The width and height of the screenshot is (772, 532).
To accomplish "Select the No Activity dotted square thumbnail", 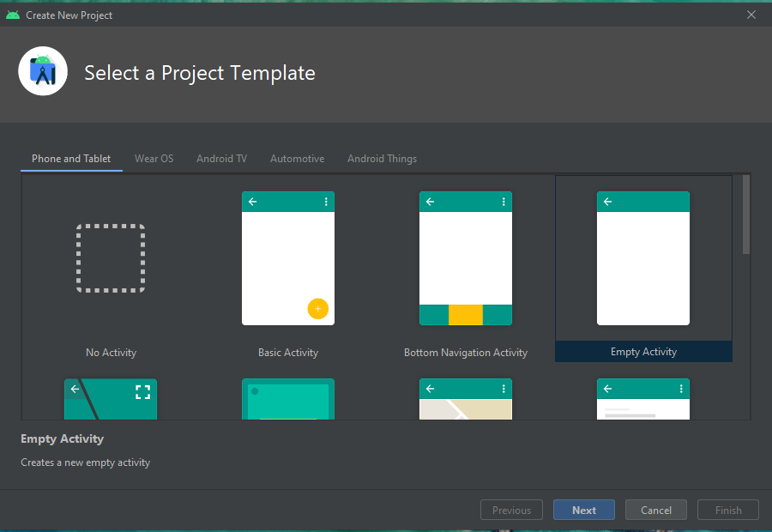I will 111,258.
